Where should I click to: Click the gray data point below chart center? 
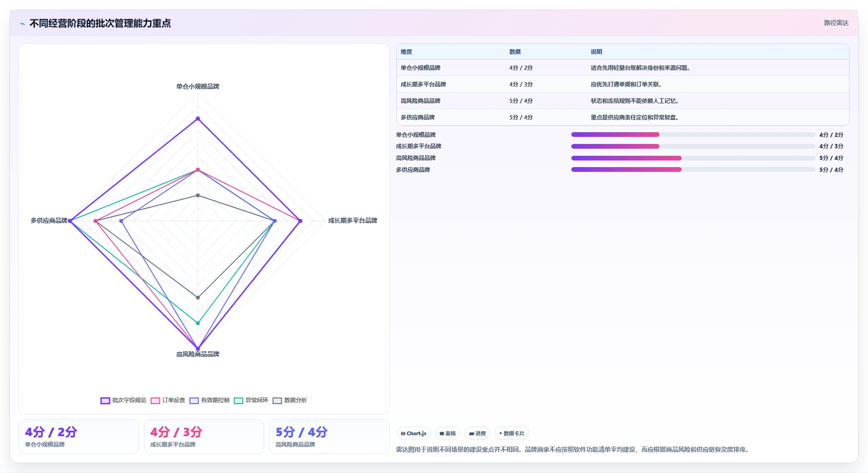coord(198,297)
